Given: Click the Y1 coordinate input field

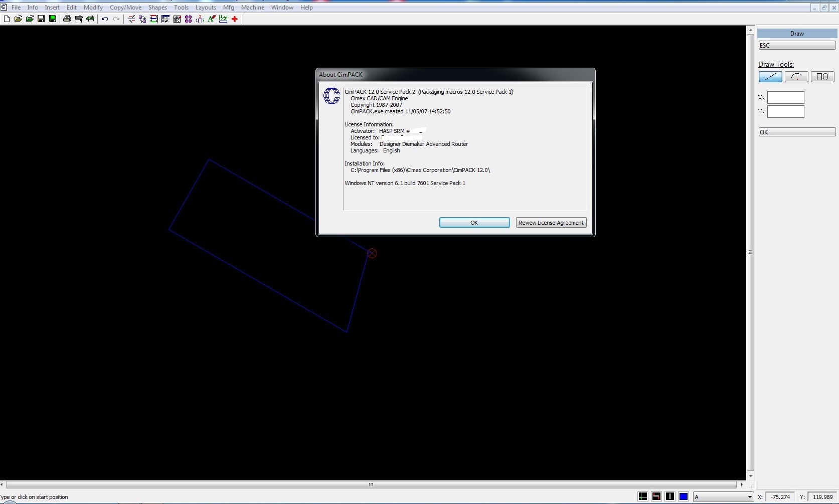Looking at the screenshot, I should pos(786,112).
